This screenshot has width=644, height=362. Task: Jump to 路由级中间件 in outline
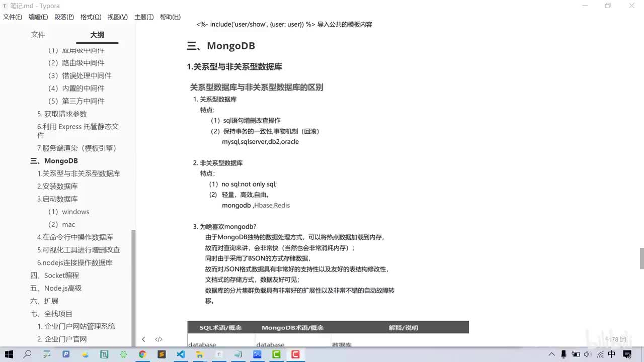pyautogui.click(x=76, y=63)
